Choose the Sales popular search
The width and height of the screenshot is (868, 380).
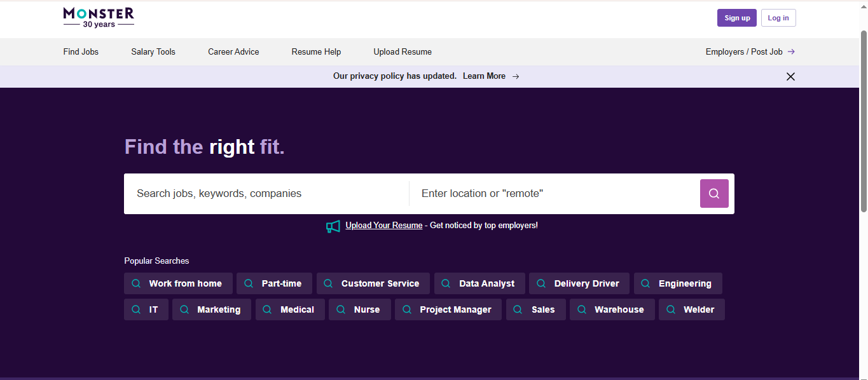[536, 309]
